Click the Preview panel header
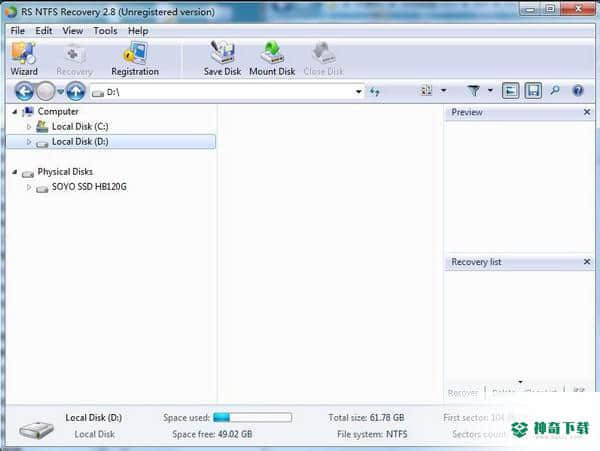Screen dimensions: 600x451 coord(519,112)
